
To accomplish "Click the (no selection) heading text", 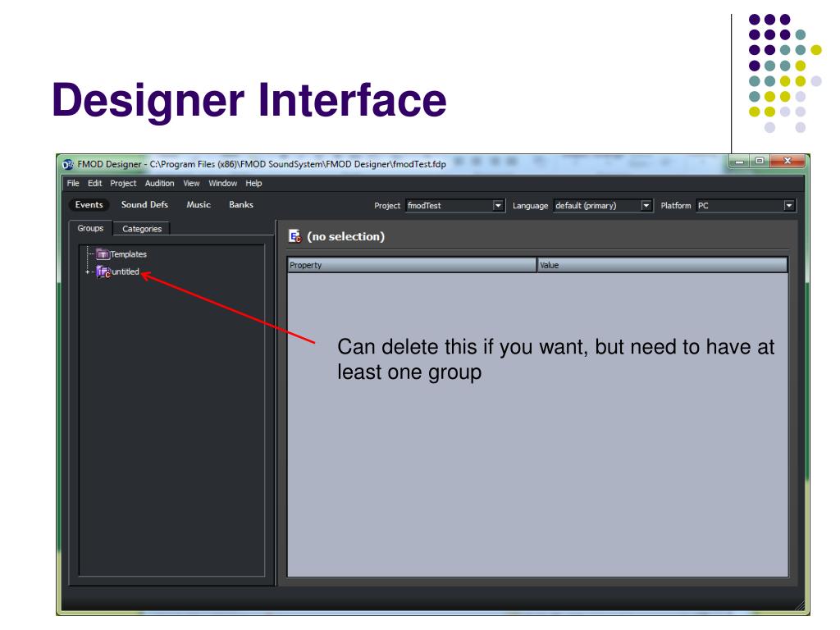I will [x=346, y=236].
